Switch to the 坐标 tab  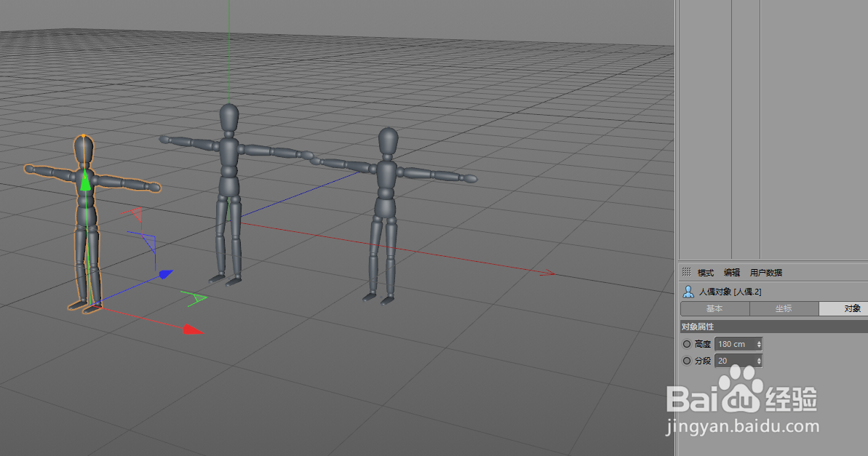784,309
